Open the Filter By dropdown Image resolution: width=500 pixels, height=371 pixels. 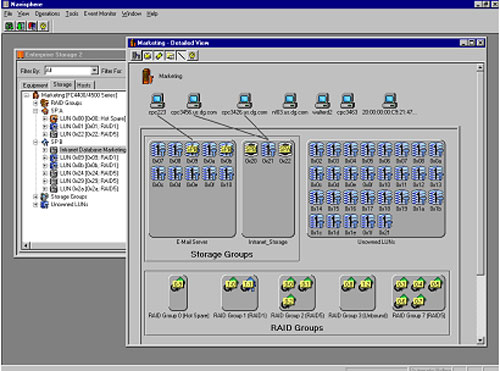(x=94, y=71)
